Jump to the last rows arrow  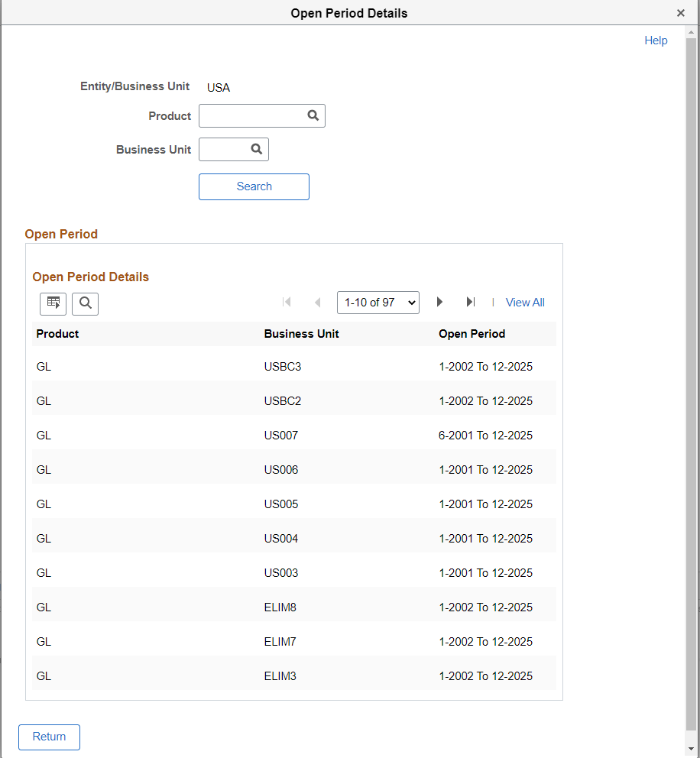coord(471,302)
